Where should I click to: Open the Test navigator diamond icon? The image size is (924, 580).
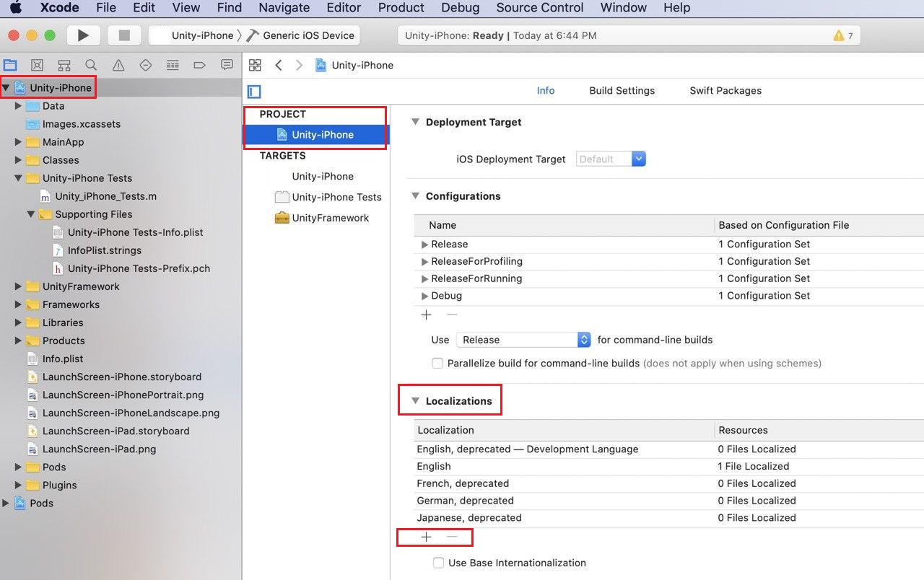pos(145,65)
